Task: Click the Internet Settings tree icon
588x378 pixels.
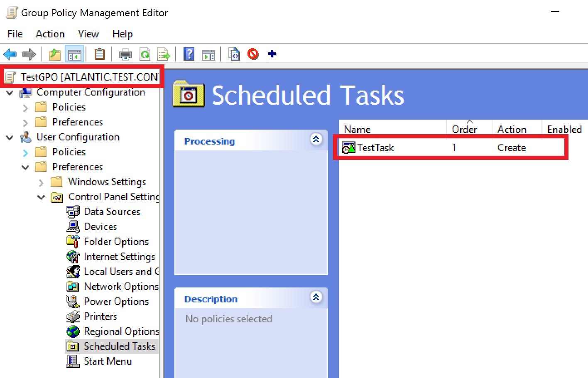Action: [73, 257]
